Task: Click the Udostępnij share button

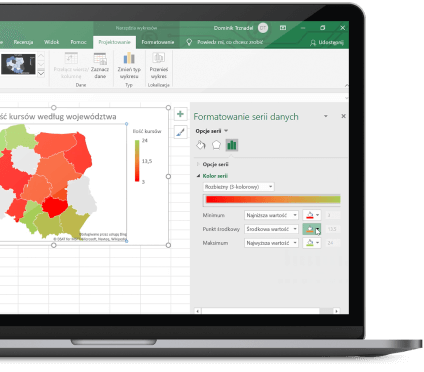Action: pyautogui.click(x=327, y=42)
